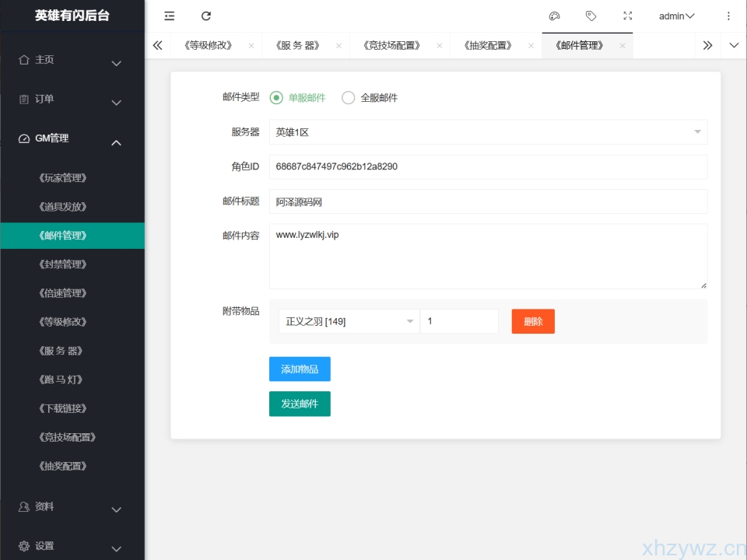Click the sidebar collapse menu icon
This screenshot has height=560, width=747.
170,16
